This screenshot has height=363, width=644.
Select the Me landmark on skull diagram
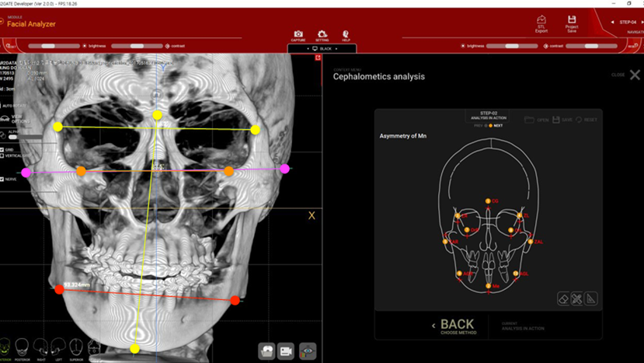coord(488,286)
